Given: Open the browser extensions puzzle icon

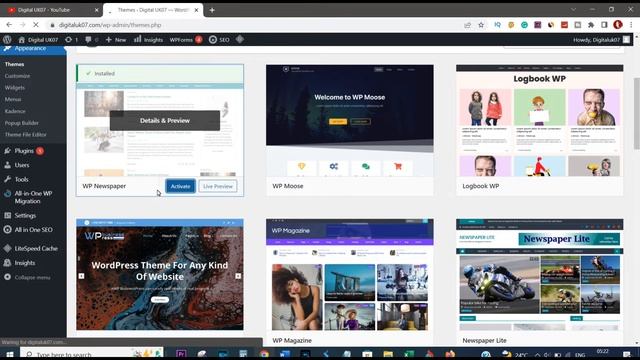Looking at the screenshot, I should [591, 25].
